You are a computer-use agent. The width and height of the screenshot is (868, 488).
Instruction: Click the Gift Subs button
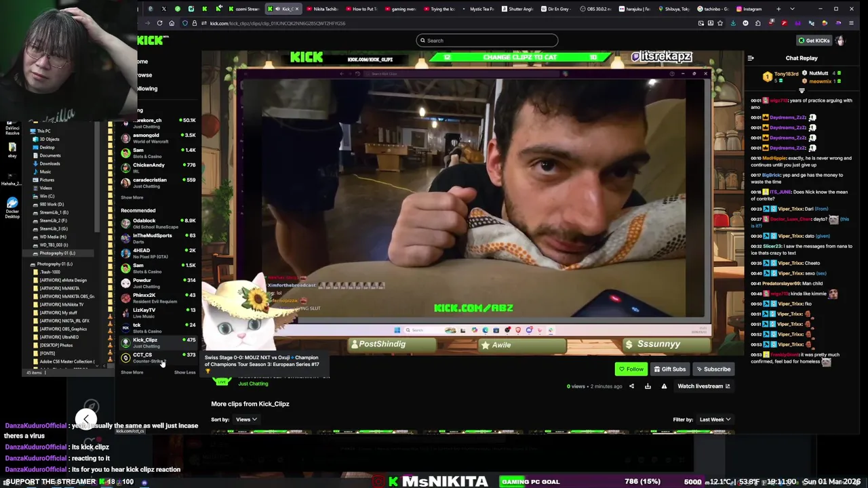(x=670, y=369)
